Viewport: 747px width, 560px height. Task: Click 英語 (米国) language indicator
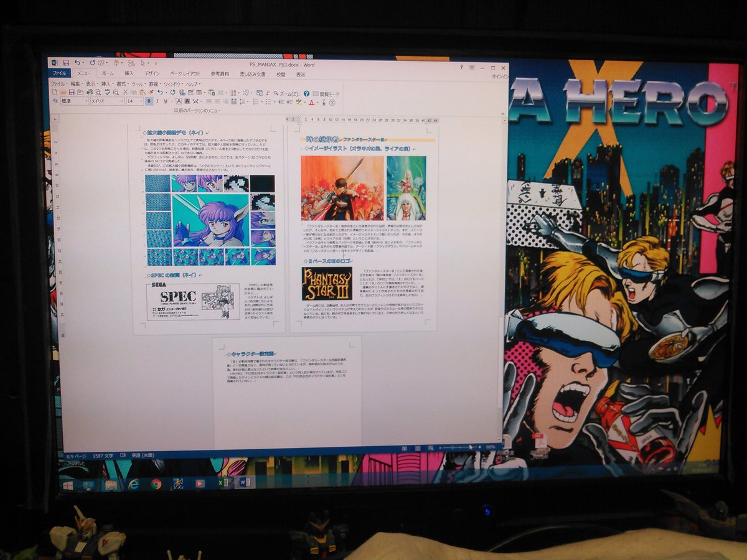(x=143, y=455)
